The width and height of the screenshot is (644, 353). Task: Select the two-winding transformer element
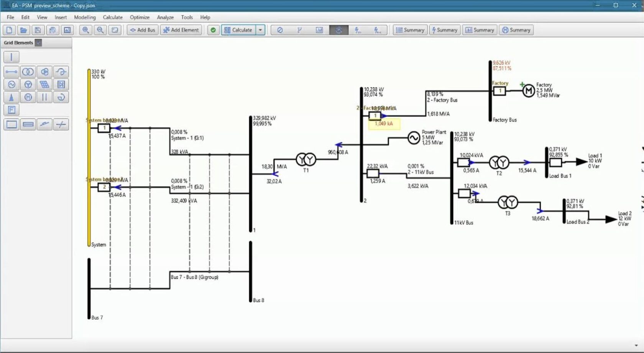click(28, 72)
